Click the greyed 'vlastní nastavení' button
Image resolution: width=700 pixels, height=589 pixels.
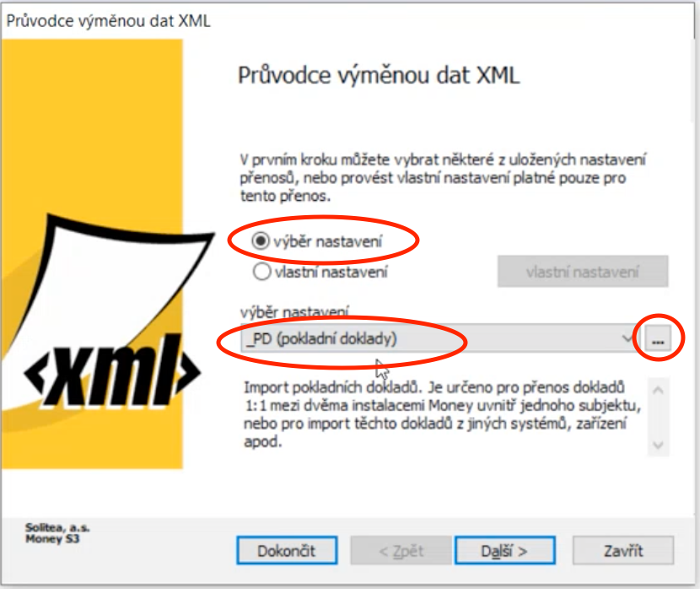click(583, 272)
